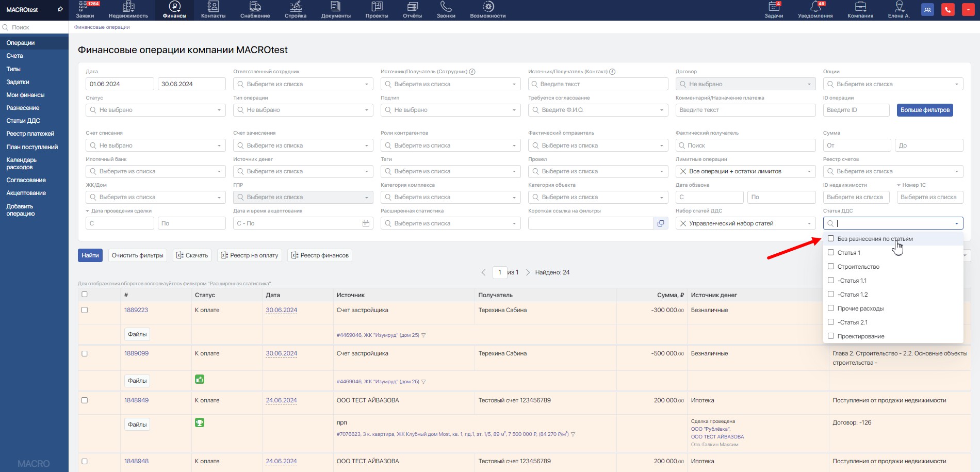Open Реестр платежей in the sidebar
Image resolution: width=980 pixels, height=472 pixels.
[x=30, y=134]
